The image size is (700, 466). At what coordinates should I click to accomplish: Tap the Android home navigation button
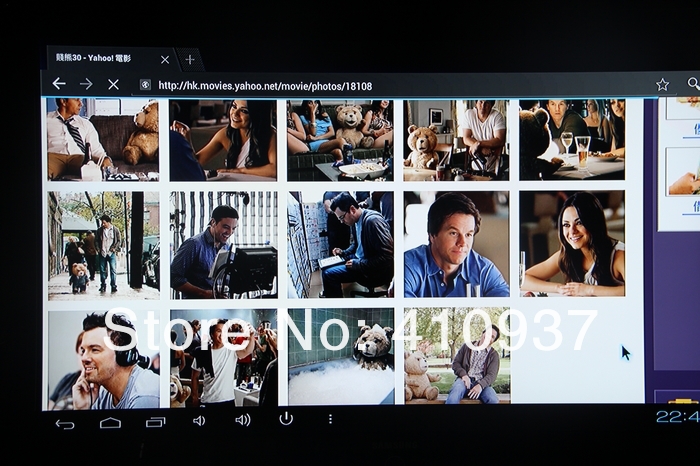pos(110,422)
